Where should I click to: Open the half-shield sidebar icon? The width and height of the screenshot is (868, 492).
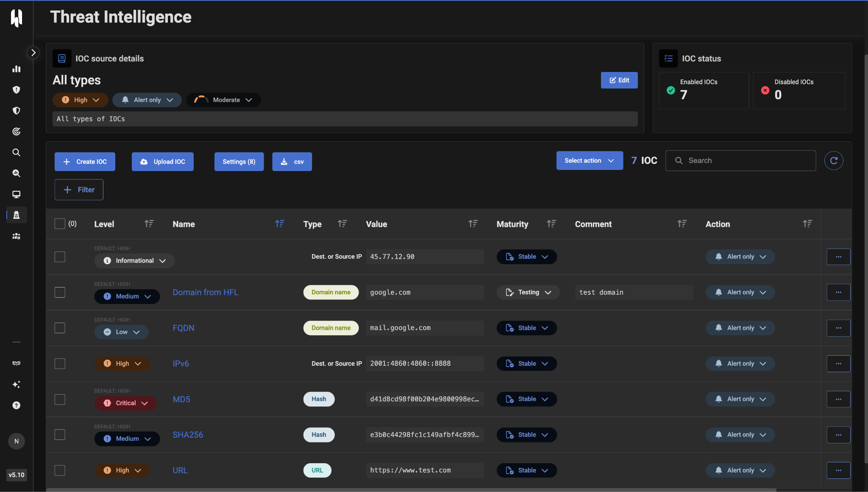click(x=16, y=111)
